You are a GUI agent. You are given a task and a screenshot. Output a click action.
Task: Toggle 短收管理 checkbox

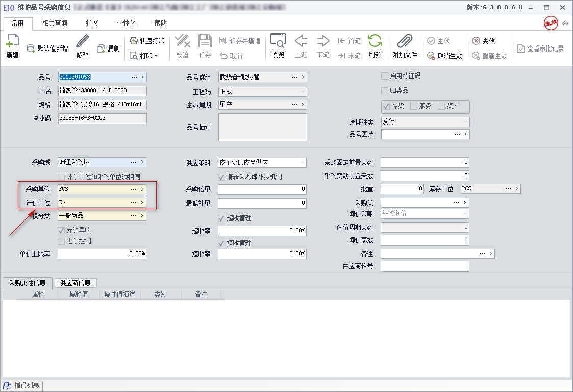pos(221,243)
